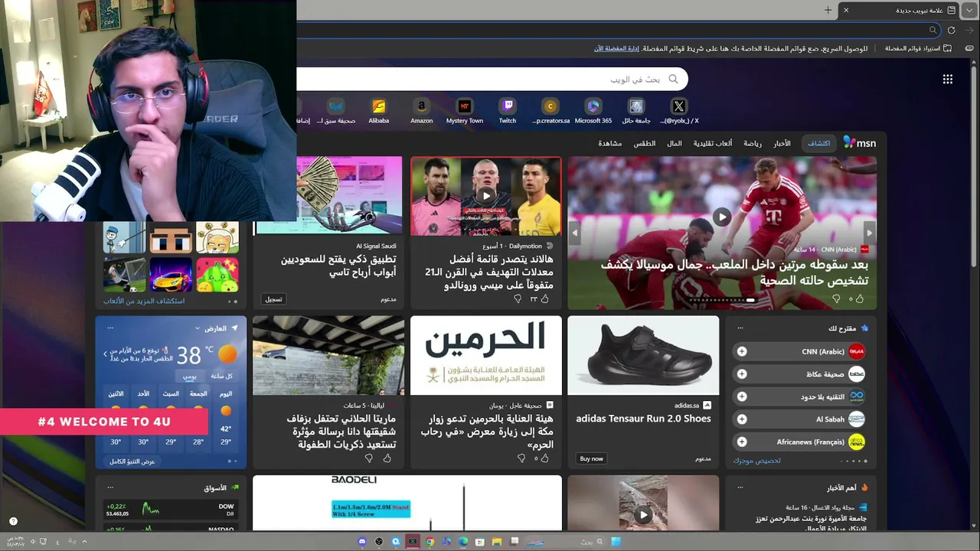The width and height of the screenshot is (980, 551).
Task: Reload the page with the refresh icon
Action: coord(952,30)
